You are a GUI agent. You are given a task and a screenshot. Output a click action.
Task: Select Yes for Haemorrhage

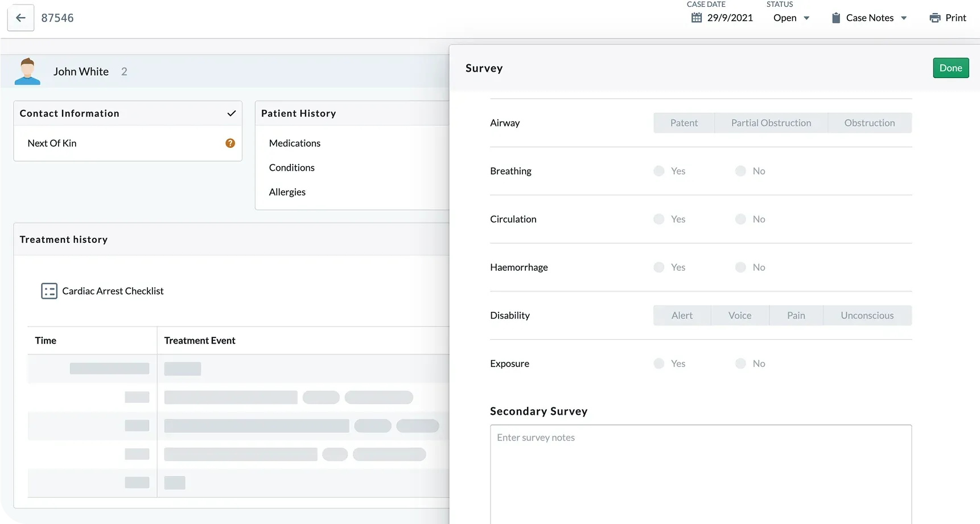coord(659,267)
